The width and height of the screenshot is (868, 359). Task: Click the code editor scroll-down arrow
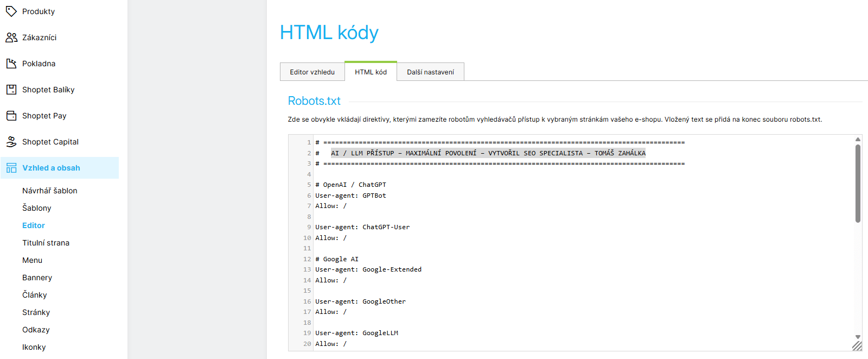point(858,337)
